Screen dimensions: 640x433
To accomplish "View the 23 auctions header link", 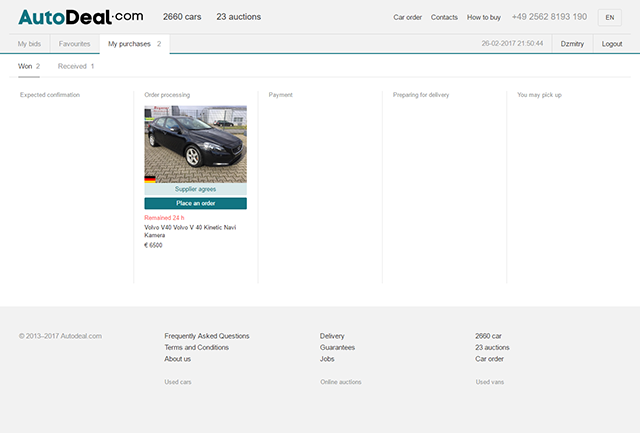I will coord(238,17).
